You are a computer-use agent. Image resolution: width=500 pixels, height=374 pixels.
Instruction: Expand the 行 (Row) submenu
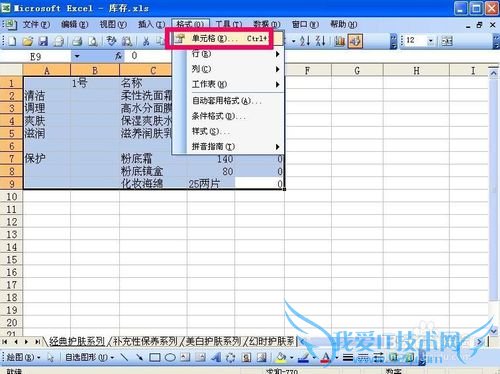point(235,54)
